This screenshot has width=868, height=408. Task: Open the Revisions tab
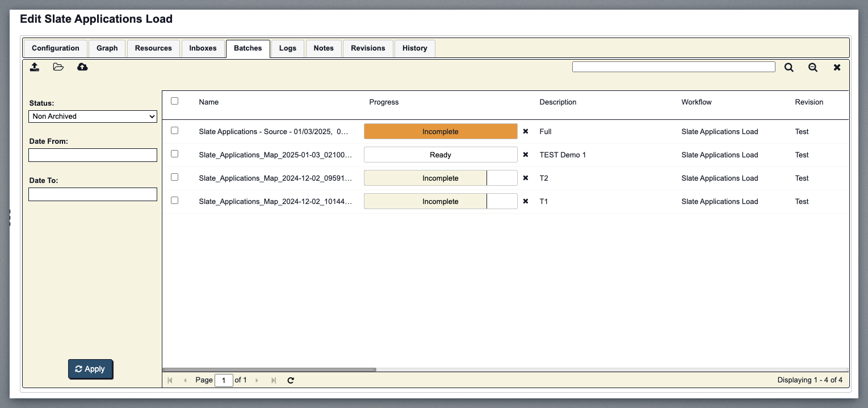coord(368,48)
